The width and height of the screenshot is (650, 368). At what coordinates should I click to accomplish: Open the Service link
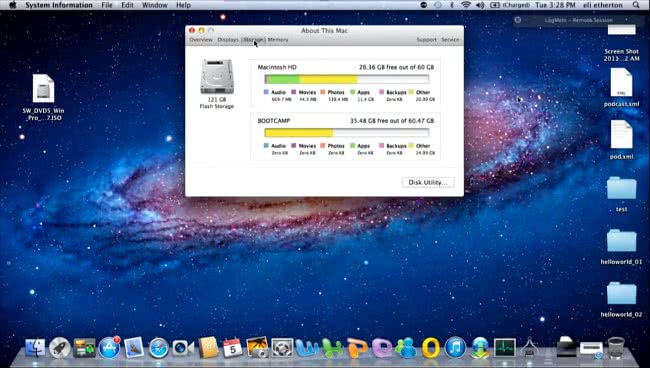tap(450, 40)
